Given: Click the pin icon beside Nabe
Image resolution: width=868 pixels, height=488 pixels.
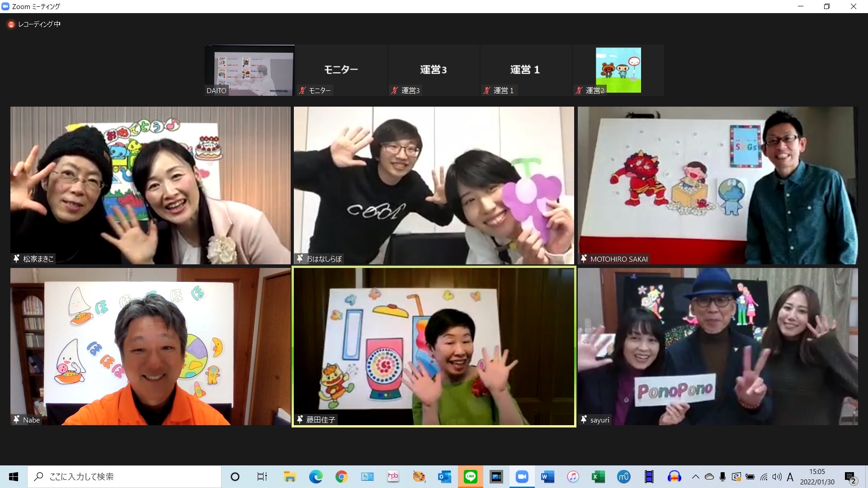Looking at the screenshot, I should [x=16, y=420].
